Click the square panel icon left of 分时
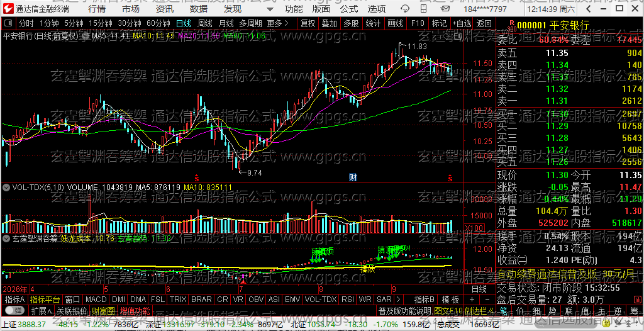Viewport: 644px width, 331px height. tap(9, 23)
